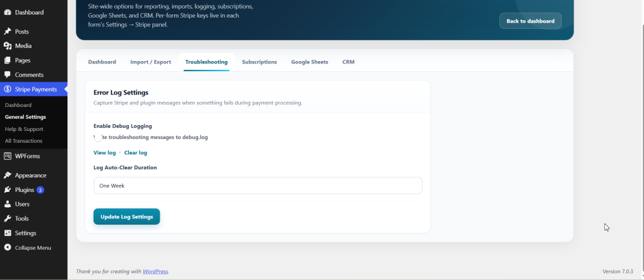
Task: Switch to the Dashboard settings tab
Action: click(102, 62)
